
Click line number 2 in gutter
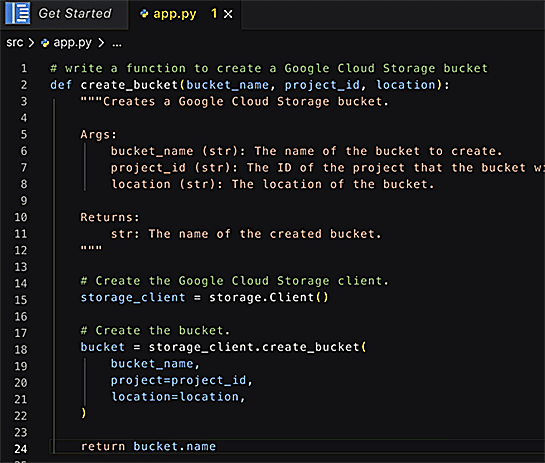coord(24,85)
